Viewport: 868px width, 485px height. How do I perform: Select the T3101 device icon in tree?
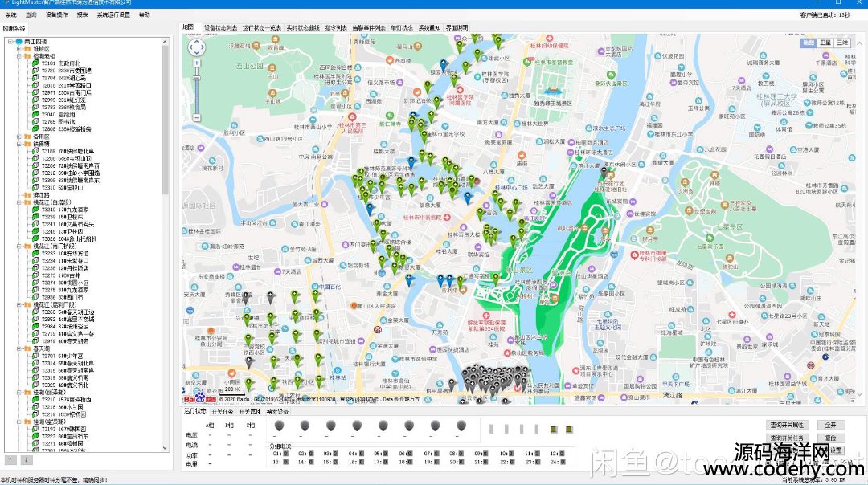pyautogui.click(x=35, y=63)
